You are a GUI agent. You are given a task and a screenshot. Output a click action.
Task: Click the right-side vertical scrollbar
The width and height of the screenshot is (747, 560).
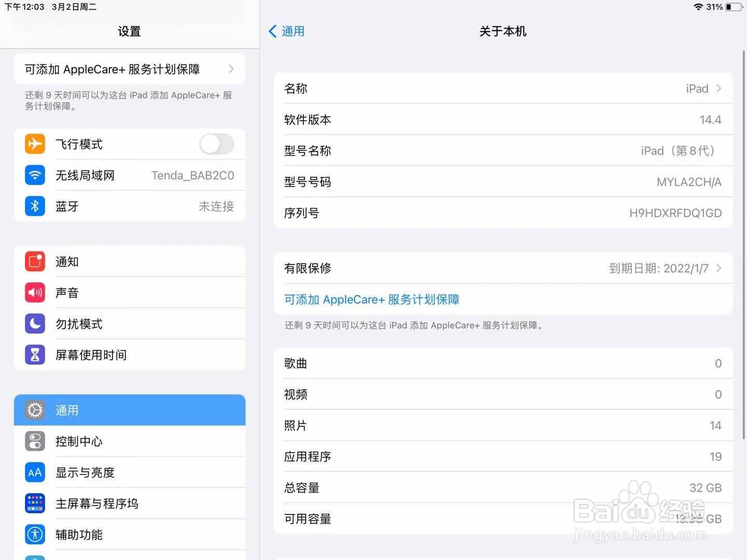click(744, 245)
